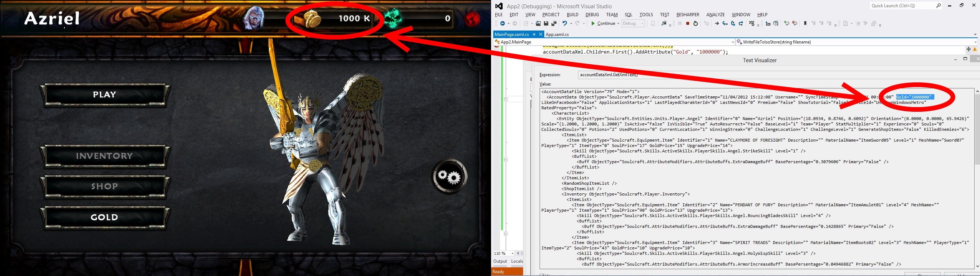
Task: Open the undo history dropdown arrow
Action: [571, 24]
